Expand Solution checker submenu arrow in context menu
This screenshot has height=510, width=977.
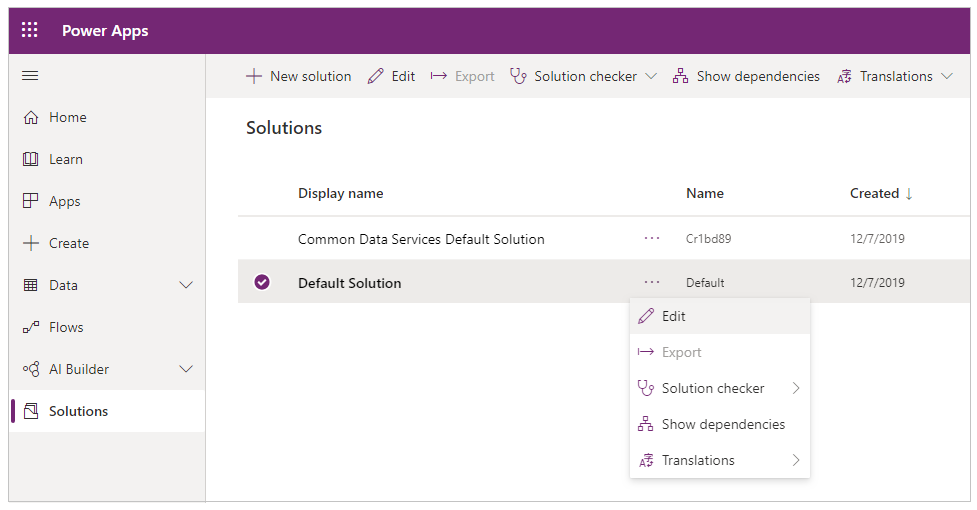[796, 388]
